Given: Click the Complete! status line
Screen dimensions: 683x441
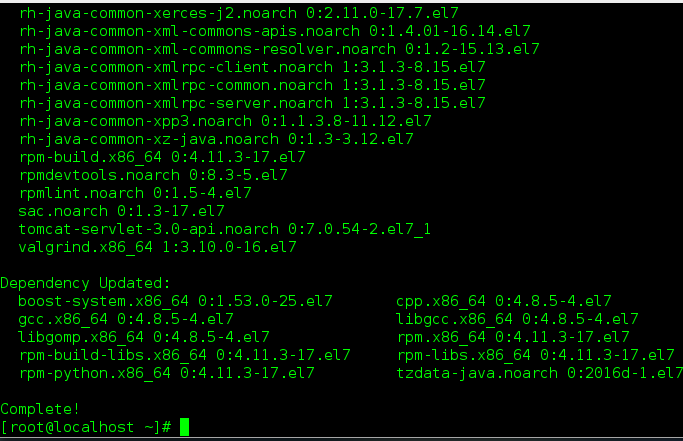Looking at the screenshot, I should [x=40, y=409].
